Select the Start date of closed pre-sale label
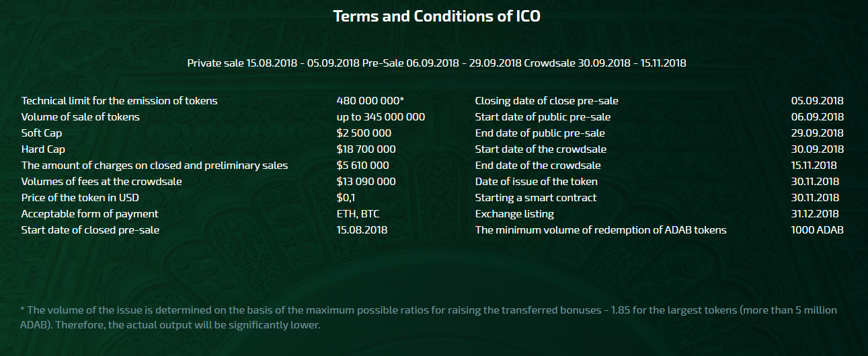868x356 pixels. tap(90, 230)
